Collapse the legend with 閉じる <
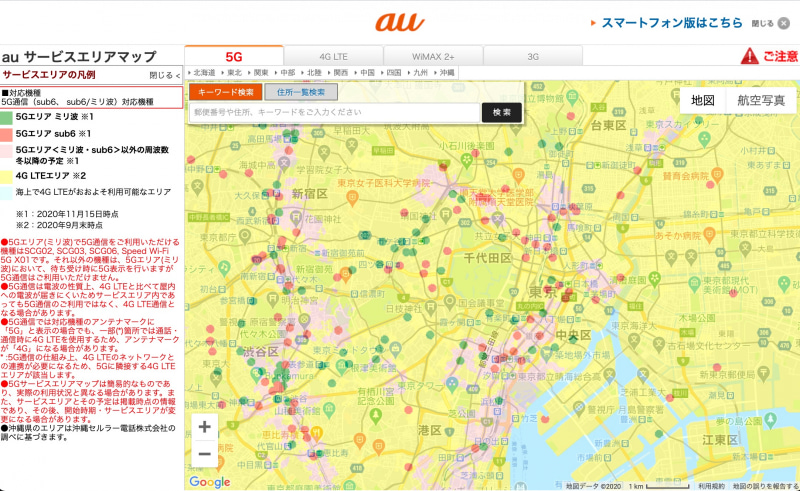Image resolution: width=800 pixels, height=491 pixels. (165, 75)
